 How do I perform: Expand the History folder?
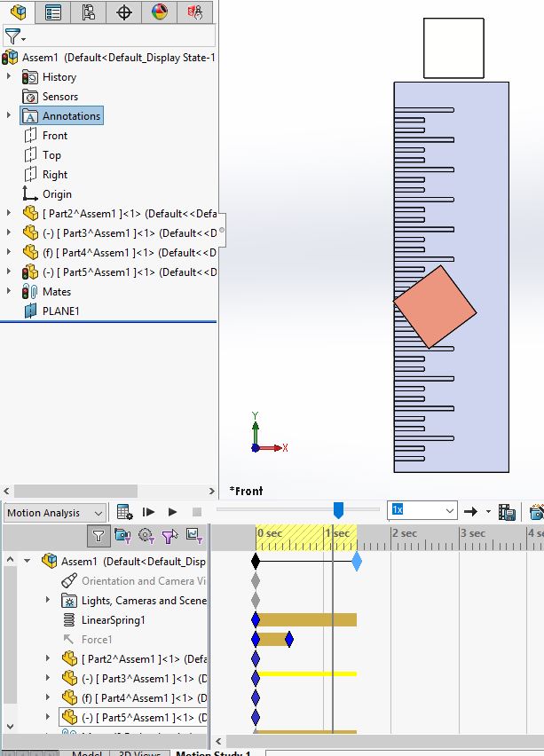9,76
